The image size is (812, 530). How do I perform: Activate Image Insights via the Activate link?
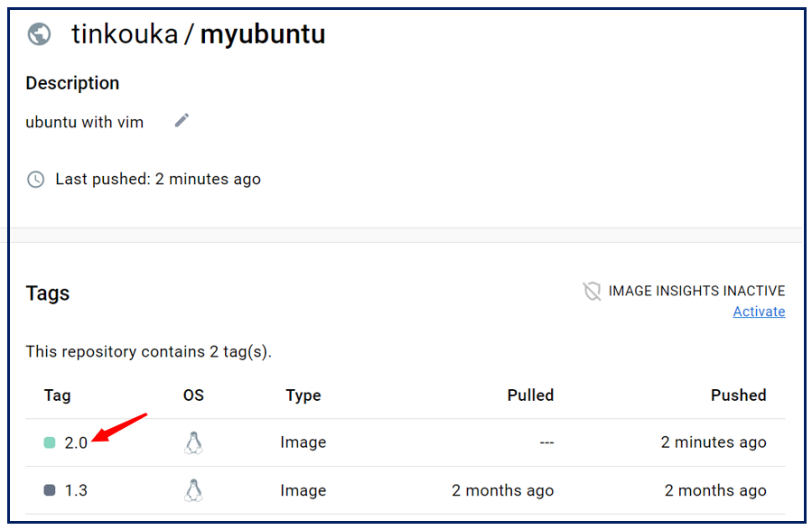[759, 311]
